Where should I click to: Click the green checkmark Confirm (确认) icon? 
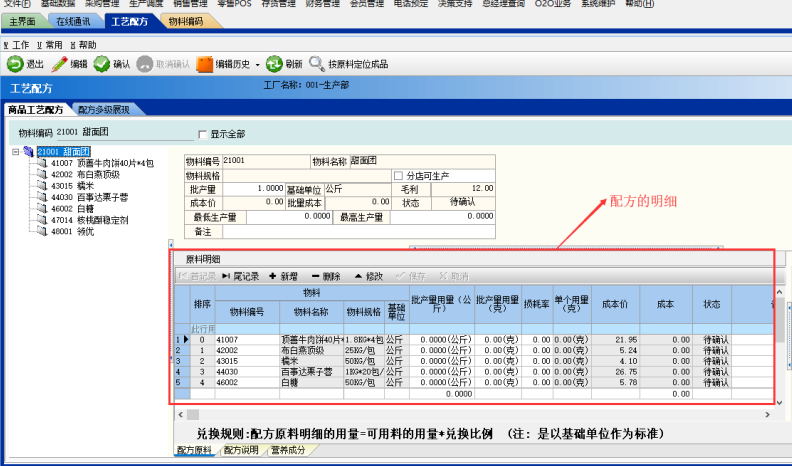point(102,64)
